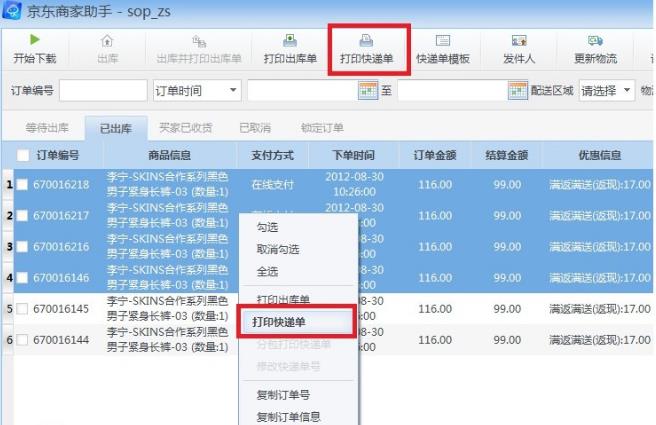This screenshot has height=425, width=656.
Task: Click the start date input field
Action: click(x=303, y=90)
